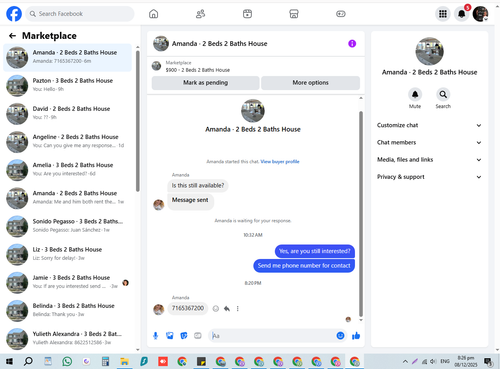Mute this conversation with bell icon
Viewport: 500px width, 369px height.
coord(415,94)
